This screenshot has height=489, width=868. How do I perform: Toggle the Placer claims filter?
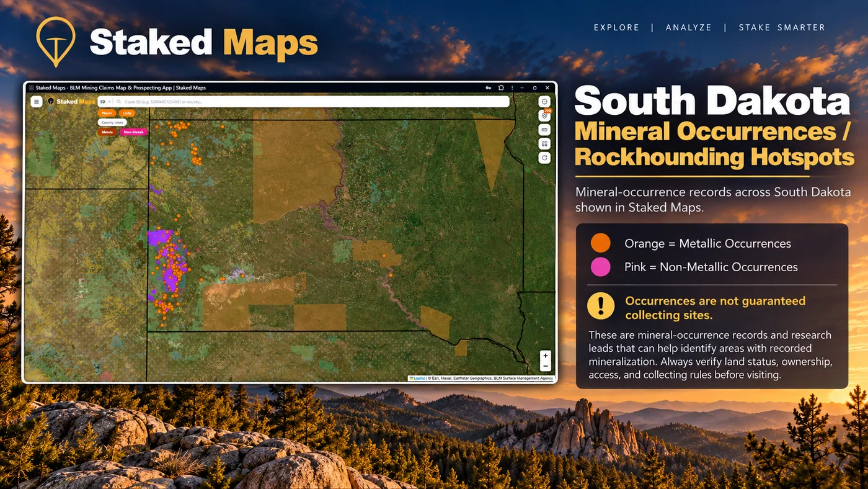[107, 113]
